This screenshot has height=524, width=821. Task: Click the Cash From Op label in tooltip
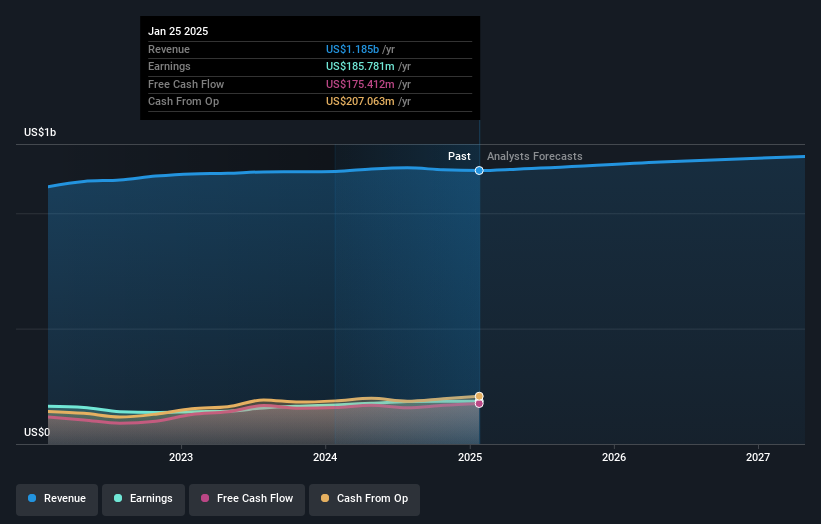pos(183,102)
